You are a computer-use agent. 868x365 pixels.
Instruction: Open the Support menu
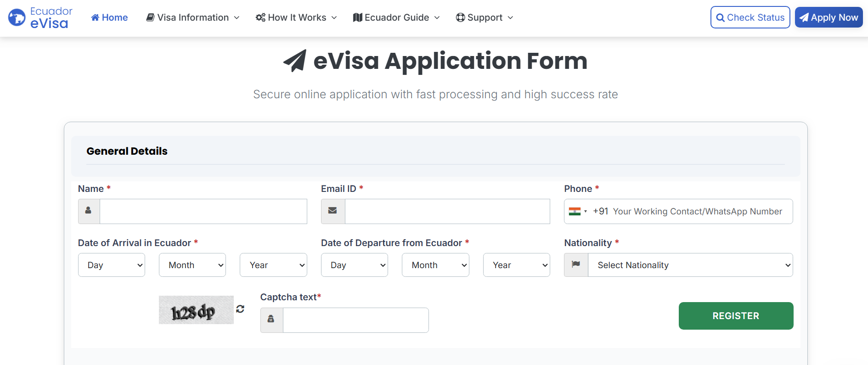pos(485,17)
